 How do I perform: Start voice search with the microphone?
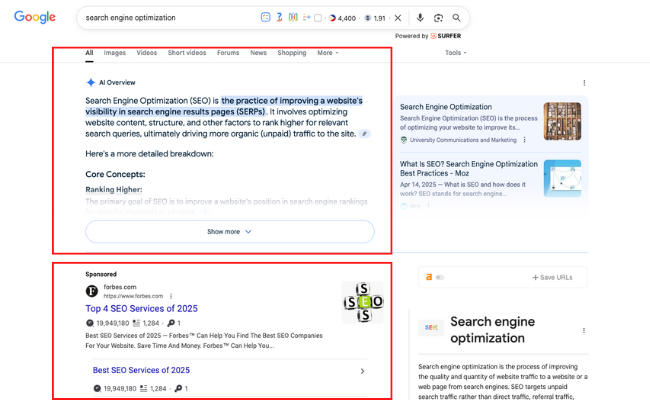[420, 17]
